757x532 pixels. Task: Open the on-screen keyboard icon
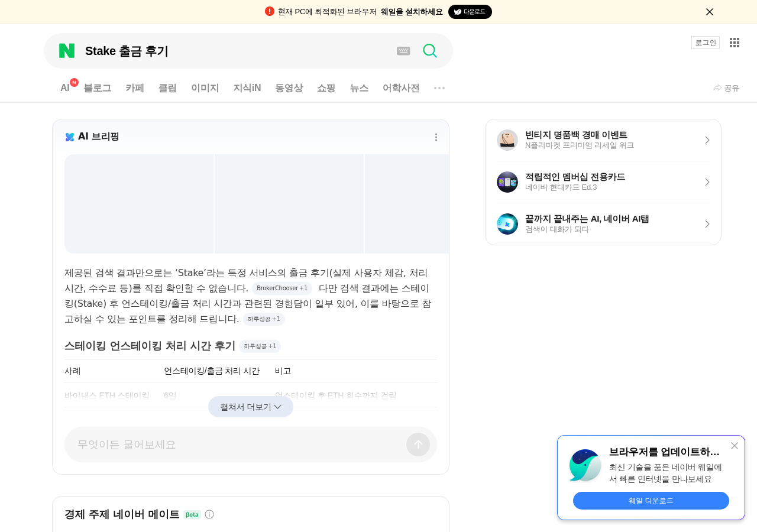pyautogui.click(x=403, y=51)
